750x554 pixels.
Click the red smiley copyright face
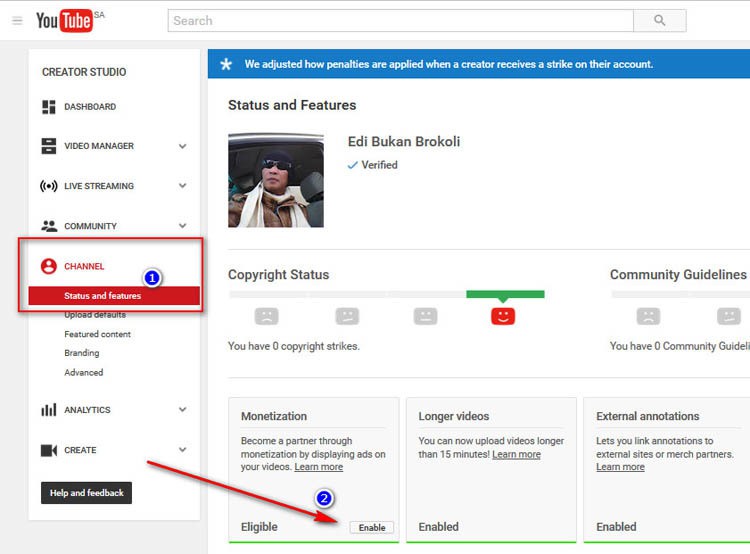point(503,316)
